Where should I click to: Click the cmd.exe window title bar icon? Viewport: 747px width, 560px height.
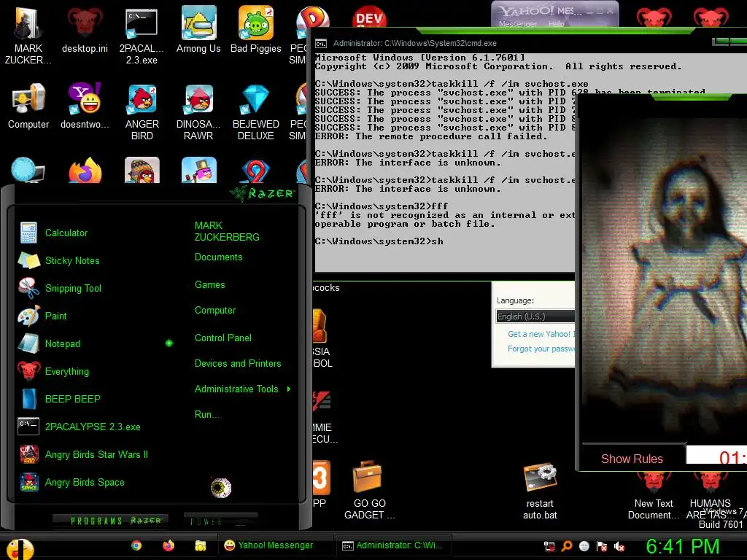pos(321,43)
